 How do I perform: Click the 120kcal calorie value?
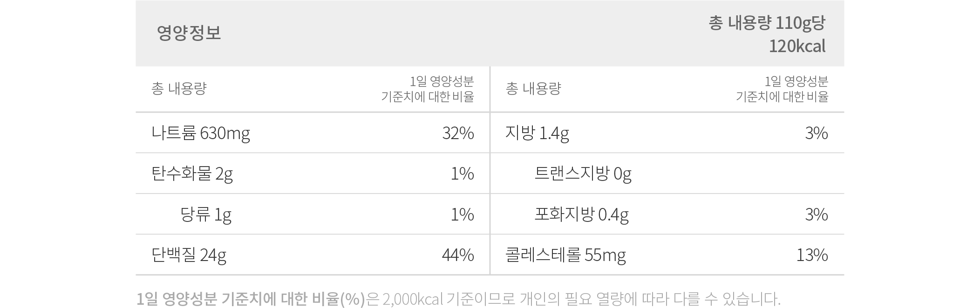pos(797,46)
